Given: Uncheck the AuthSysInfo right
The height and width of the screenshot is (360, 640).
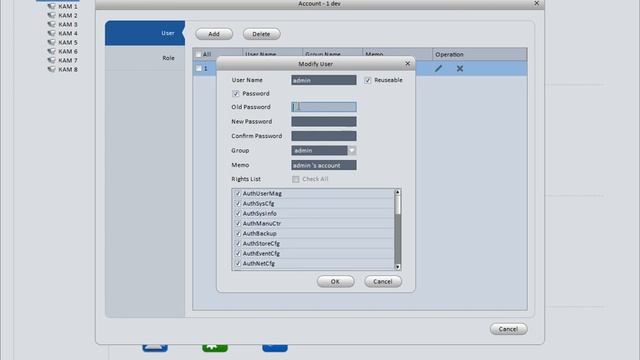Looking at the screenshot, I should [238, 213].
